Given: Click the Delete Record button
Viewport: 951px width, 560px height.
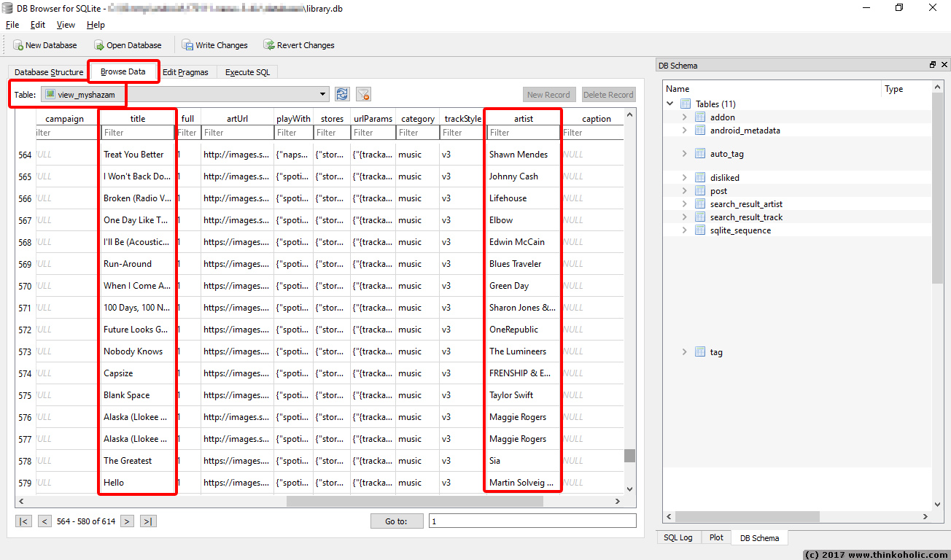Looking at the screenshot, I should point(608,95).
